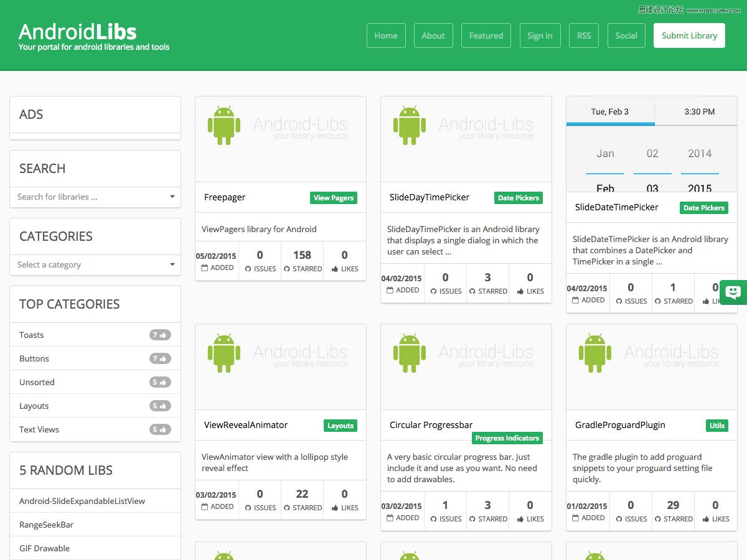Click thumbs-up LIKES icon in SlideDayTimePicker card
This screenshot has width=747, height=560.
pos(520,292)
